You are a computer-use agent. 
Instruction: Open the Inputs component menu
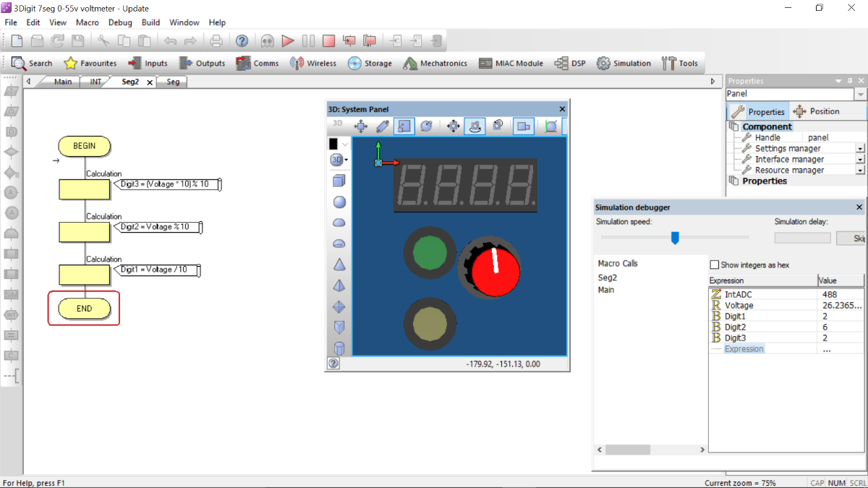tap(148, 63)
